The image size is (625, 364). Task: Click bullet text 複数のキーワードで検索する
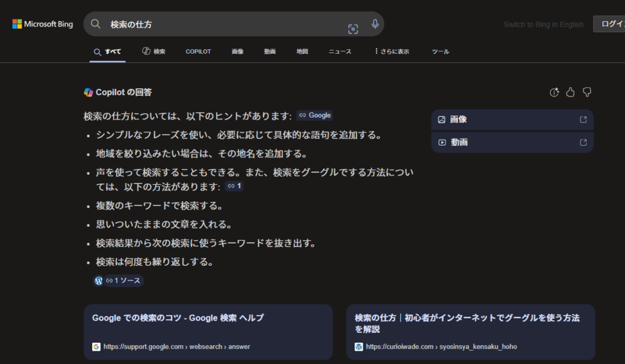click(159, 206)
